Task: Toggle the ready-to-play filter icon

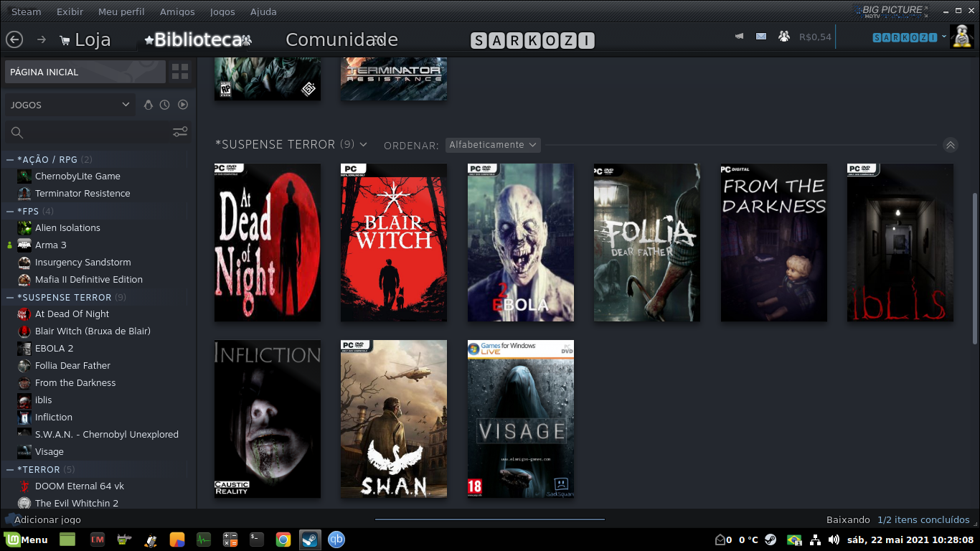Action: pos(183,105)
